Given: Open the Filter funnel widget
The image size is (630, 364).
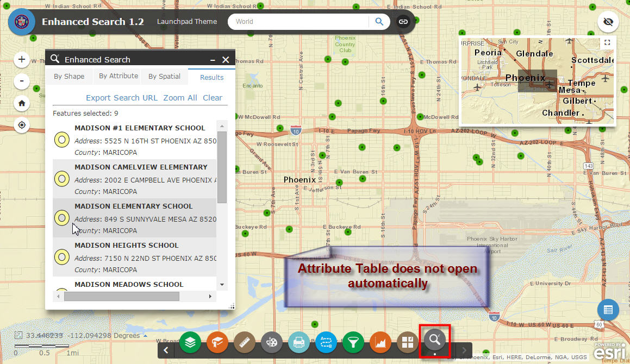Looking at the screenshot, I should pyautogui.click(x=353, y=342).
